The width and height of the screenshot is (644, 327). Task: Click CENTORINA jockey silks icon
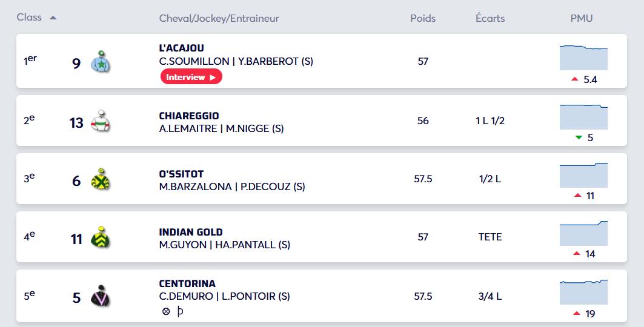click(99, 296)
